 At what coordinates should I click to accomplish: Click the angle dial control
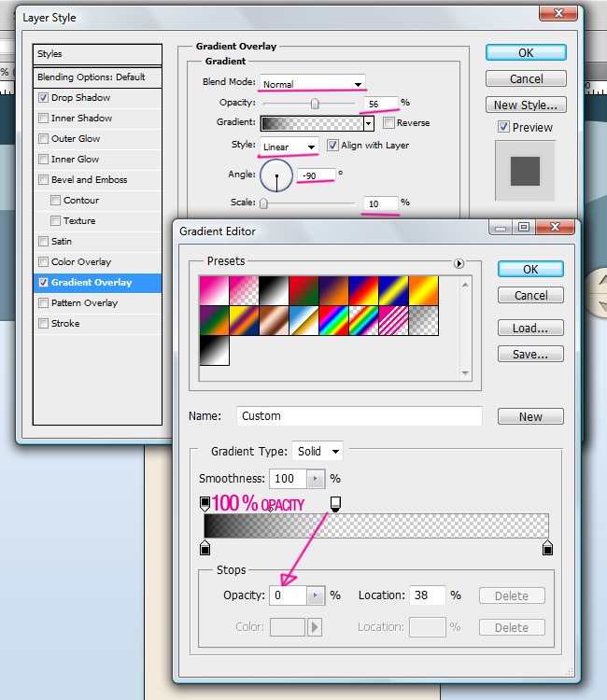(x=276, y=175)
